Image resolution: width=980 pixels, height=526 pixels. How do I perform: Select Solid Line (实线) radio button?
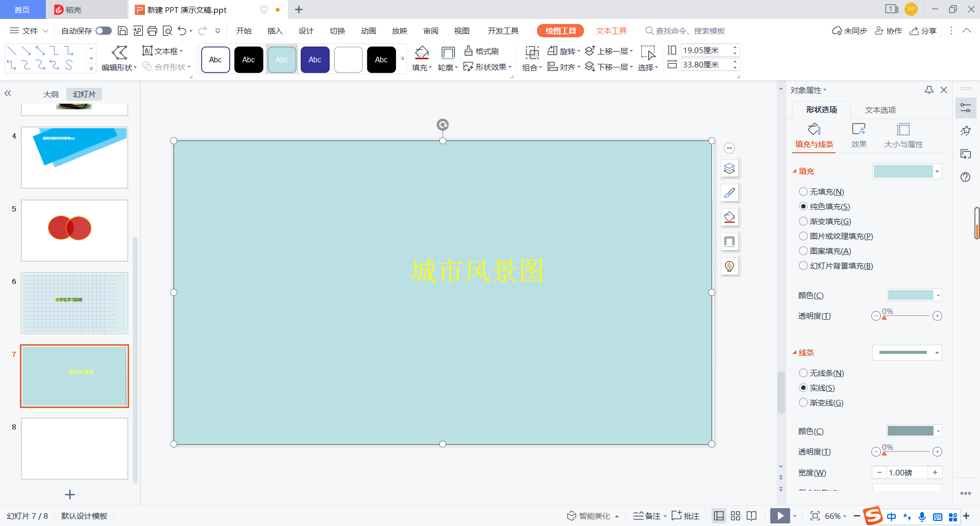point(803,388)
